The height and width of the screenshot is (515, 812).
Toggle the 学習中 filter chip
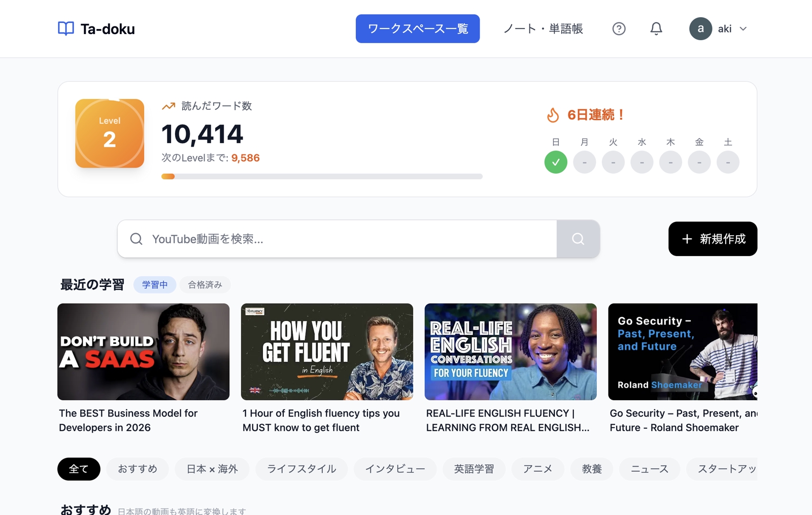[155, 285]
